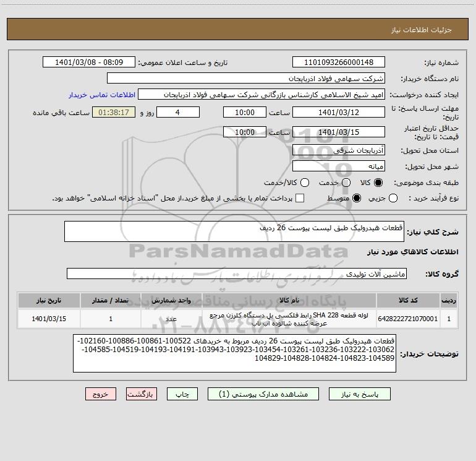Click the 'تاریخ نیاز' column header
Screen dimensions: 476x461
(49, 300)
